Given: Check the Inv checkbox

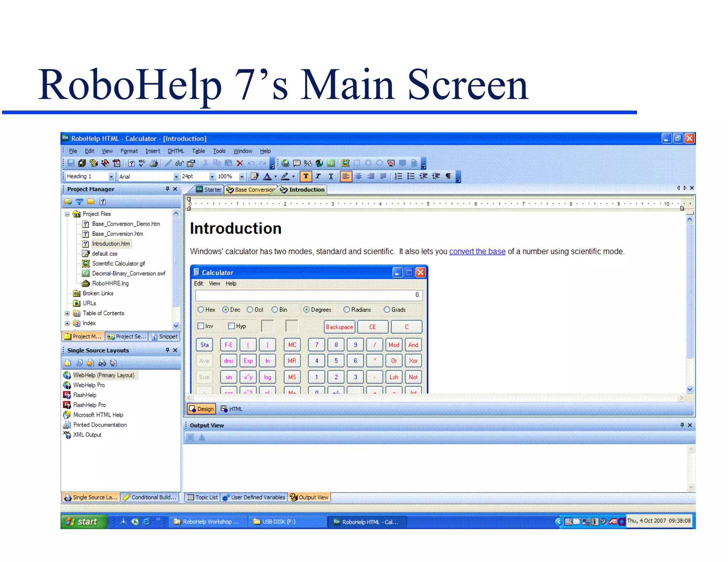Looking at the screenshot, I should (201, 326).
